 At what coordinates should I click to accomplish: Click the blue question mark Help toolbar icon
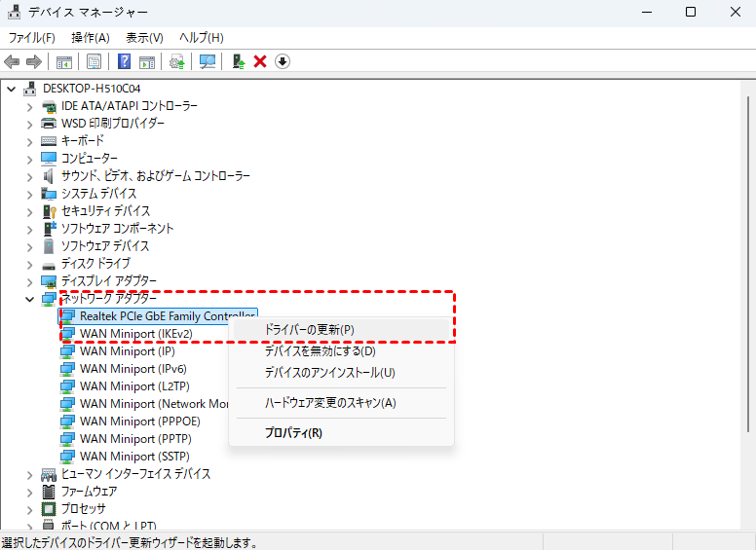[125, 61]
